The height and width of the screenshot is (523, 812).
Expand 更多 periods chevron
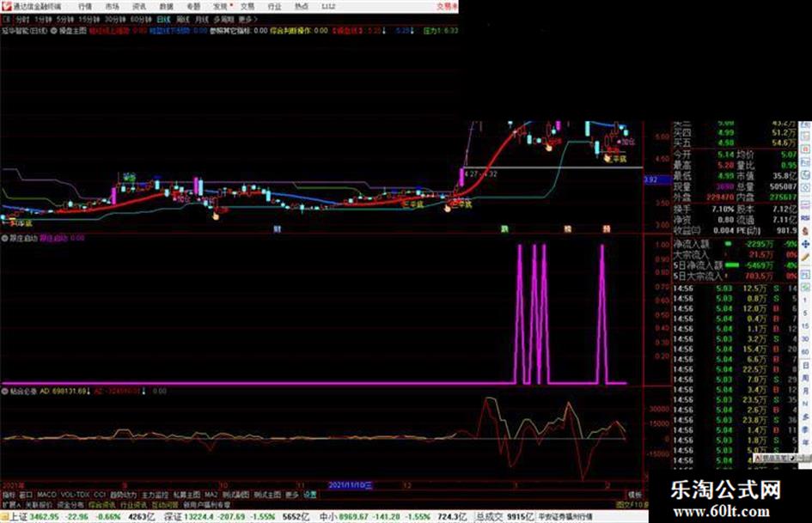(x=248, y=19)
